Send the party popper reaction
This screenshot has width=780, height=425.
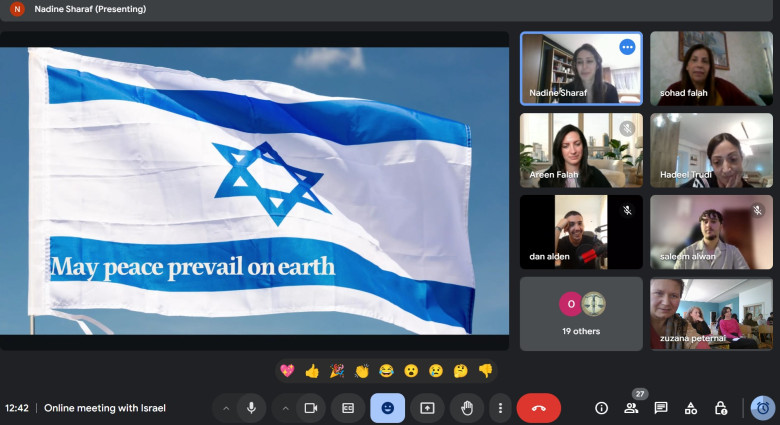pos(337,371)
